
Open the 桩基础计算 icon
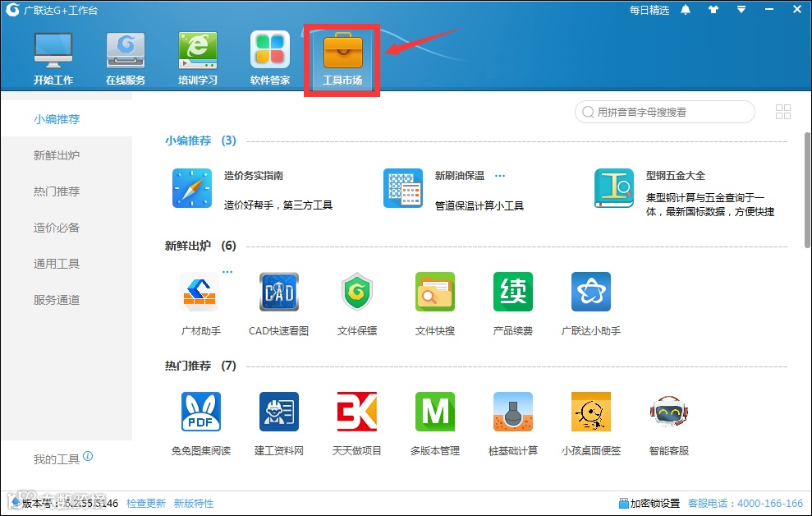coord(513,412)
